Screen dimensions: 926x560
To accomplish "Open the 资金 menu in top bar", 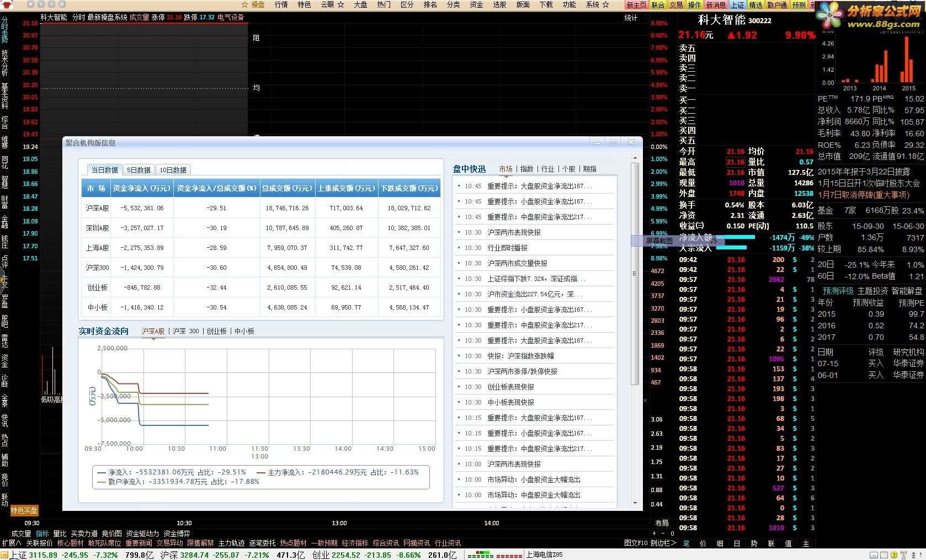I will pyautogui.click(x=476, y=4).
